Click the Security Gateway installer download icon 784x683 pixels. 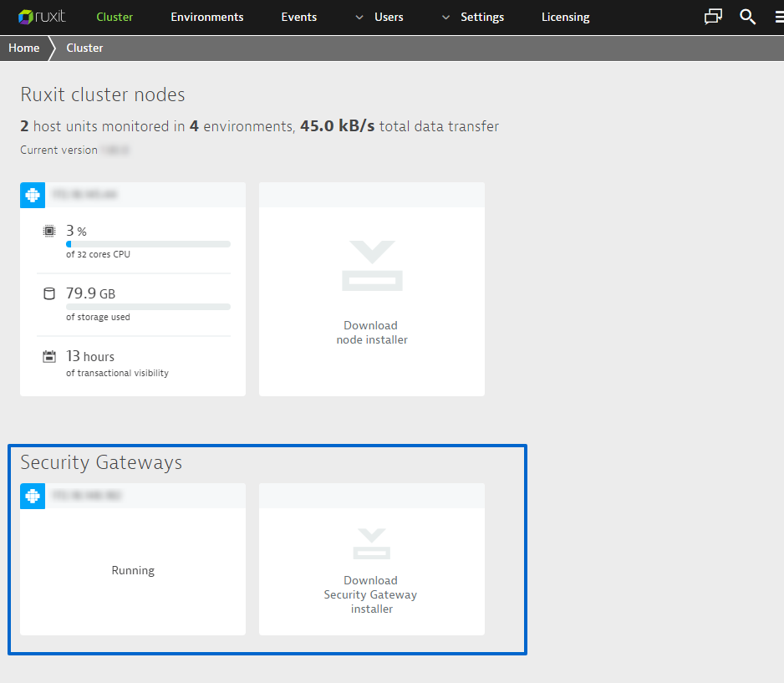tap(371, 543)
